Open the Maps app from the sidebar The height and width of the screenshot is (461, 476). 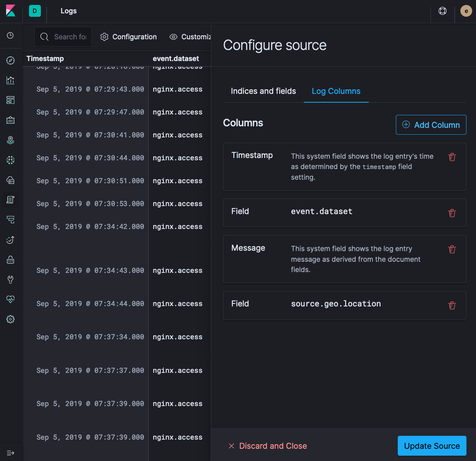[x=10, y=140]
